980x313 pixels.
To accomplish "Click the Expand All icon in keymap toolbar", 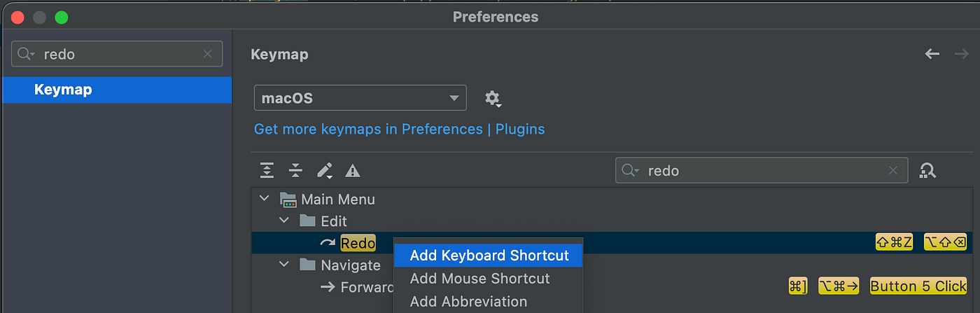I will (x=267, y=170).
